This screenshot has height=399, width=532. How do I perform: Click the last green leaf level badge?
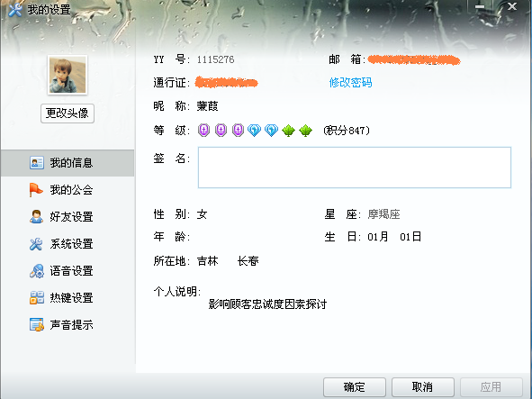pos(305,130)
